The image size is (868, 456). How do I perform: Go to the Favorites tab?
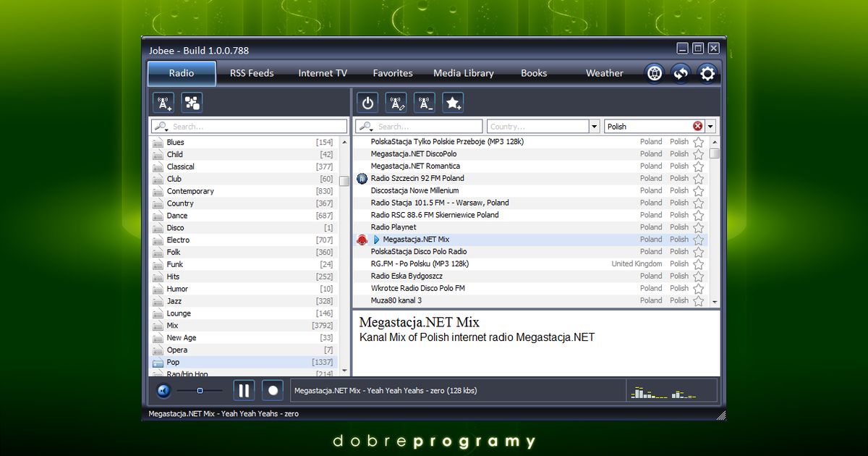pos(393,73)
